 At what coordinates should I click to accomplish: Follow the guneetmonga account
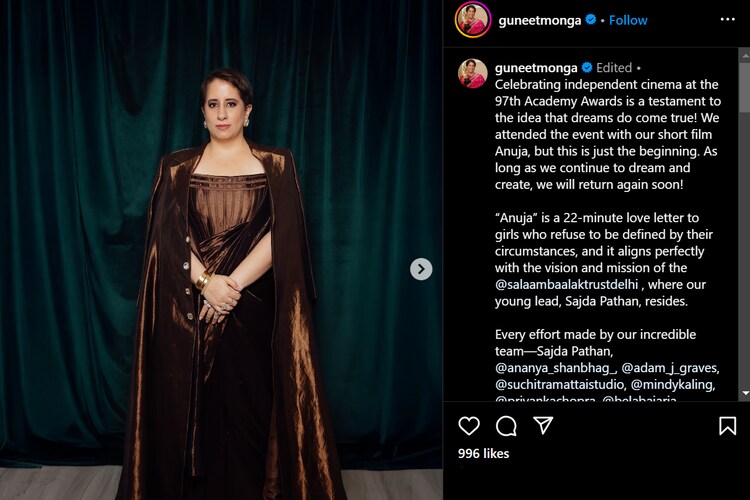[628, 20]
